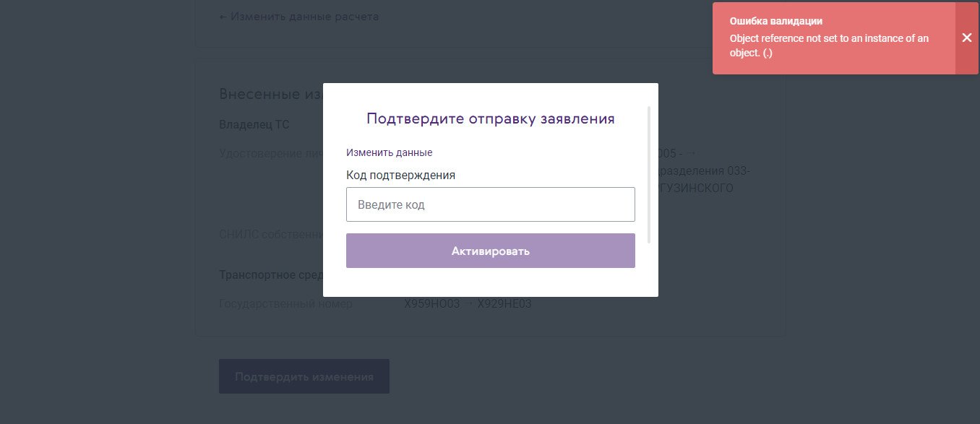Screen dimensions: 980x424
Task: Click the old plate number X959HO03
Action: (x=432, y=304)
